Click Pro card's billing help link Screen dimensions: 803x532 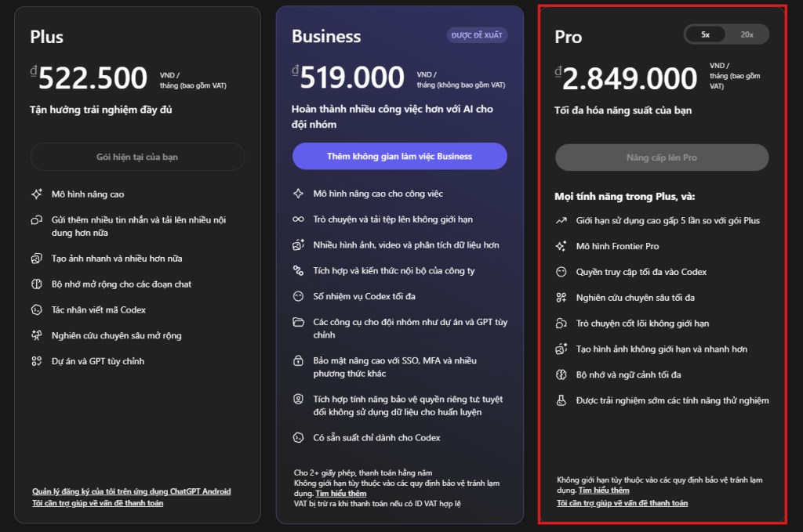point(622,503)
